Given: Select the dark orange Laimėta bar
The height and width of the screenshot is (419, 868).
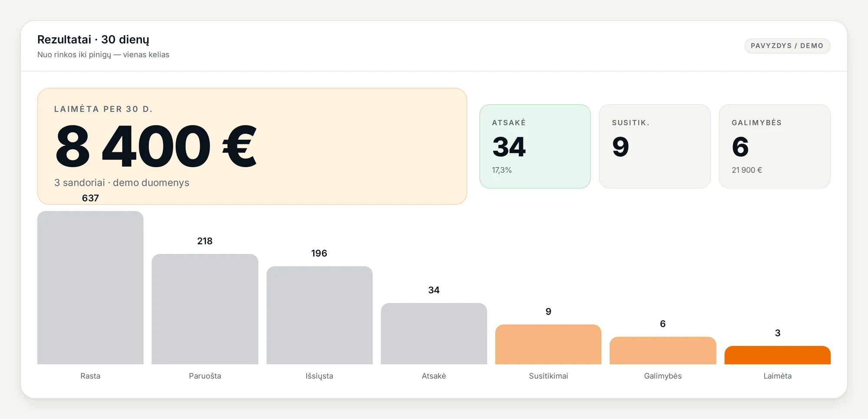Looking at the screenshot, I should tap(777, 355).
